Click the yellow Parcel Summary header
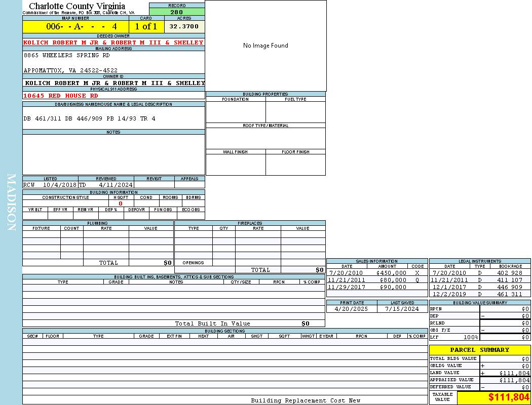The height and width of the screenshot is (405, 532). (479, 350)
